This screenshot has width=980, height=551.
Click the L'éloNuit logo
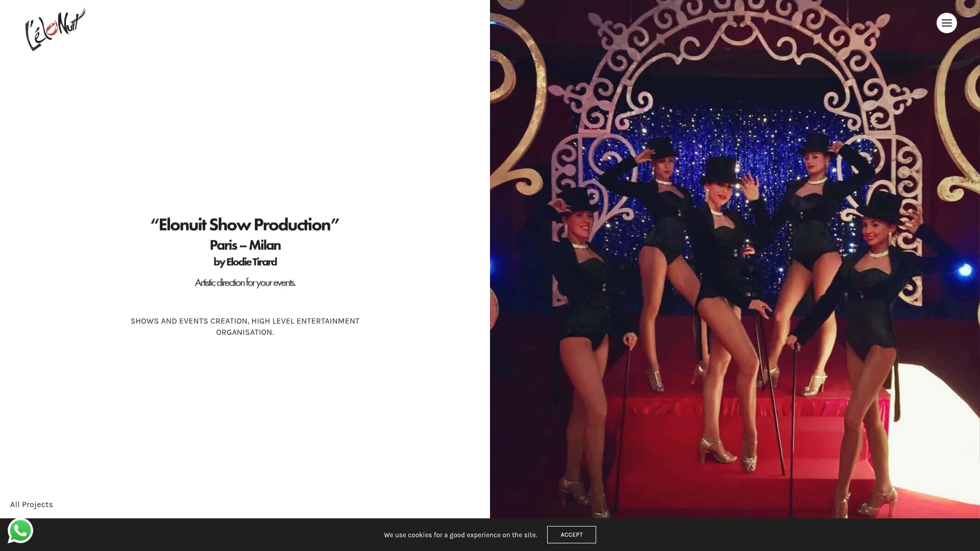pyautogui.click(x=55, y=29)
